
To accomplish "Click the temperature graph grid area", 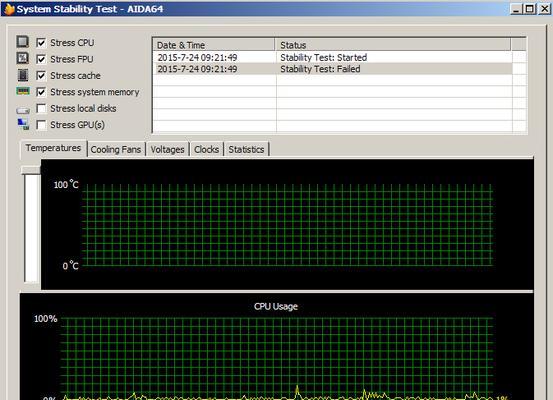I will pos(287,225).
